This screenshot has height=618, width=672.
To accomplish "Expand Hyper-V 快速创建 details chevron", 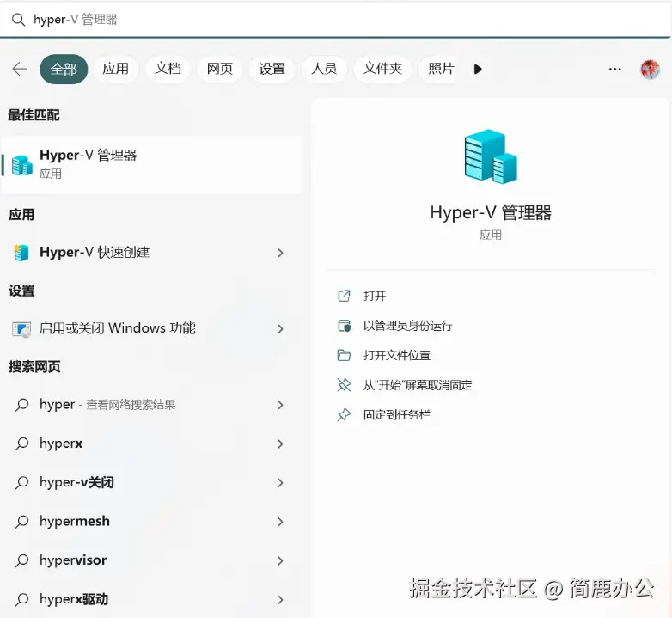I will pyautogui.click(x=280, y=253).
